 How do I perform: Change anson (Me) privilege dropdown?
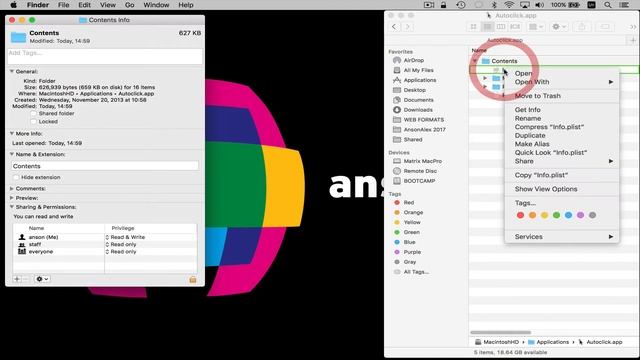click(125, 237)
